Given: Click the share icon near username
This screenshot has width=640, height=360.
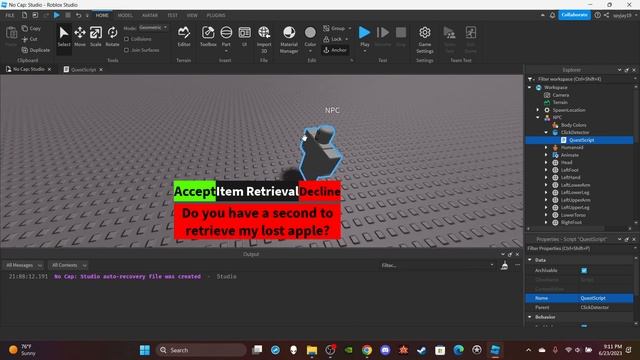Looking at the screenshot, I should (607, 15).
